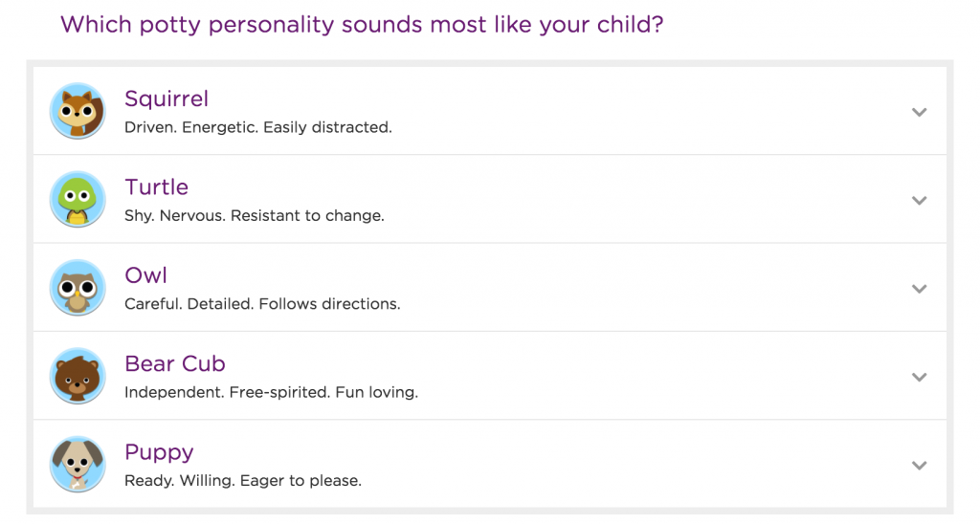Select the Bear Cub personality title
980x524 pixels.
tap(175, 364)
